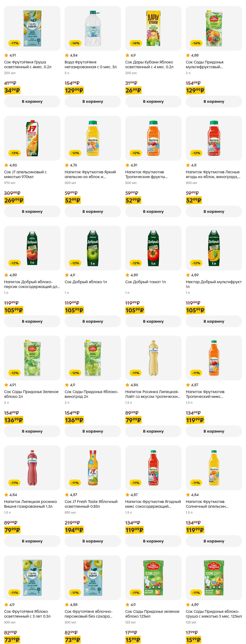Click the star icon on Дары Кубани juice rating
The width and height of the screenshot is (246, 644).
point(127,55)
